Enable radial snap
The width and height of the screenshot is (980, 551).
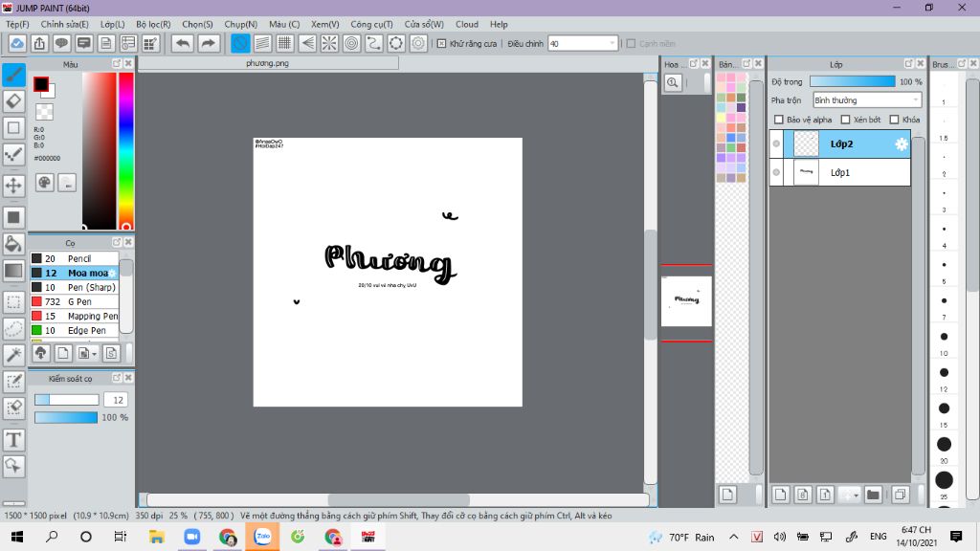pyautogui.click(x=329, y=44)
